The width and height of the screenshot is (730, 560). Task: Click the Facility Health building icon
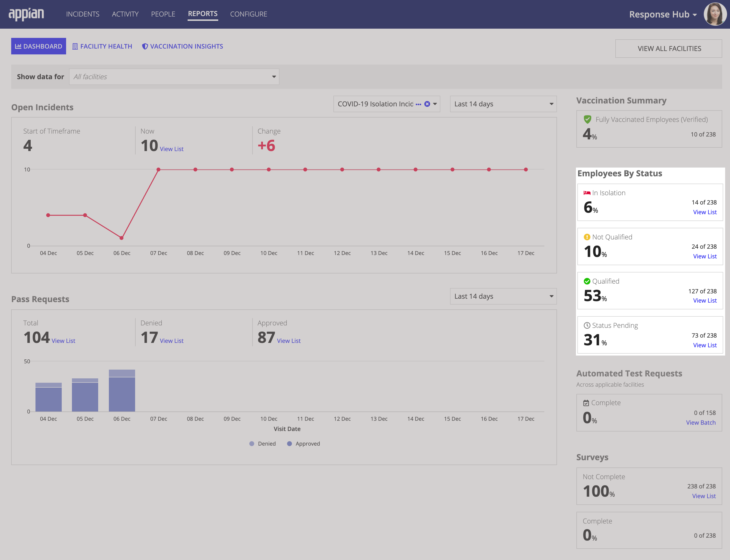[75, 46]
